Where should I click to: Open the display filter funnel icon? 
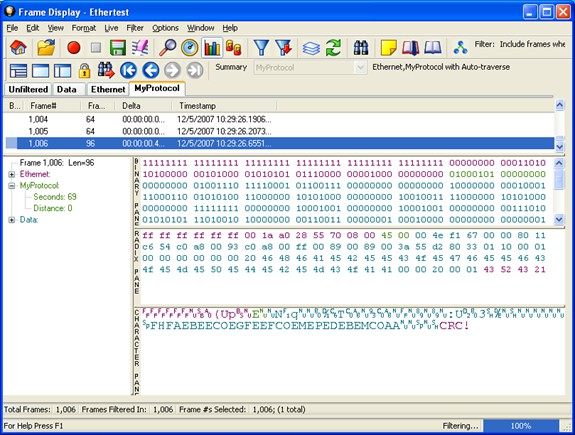pos(261,48)
